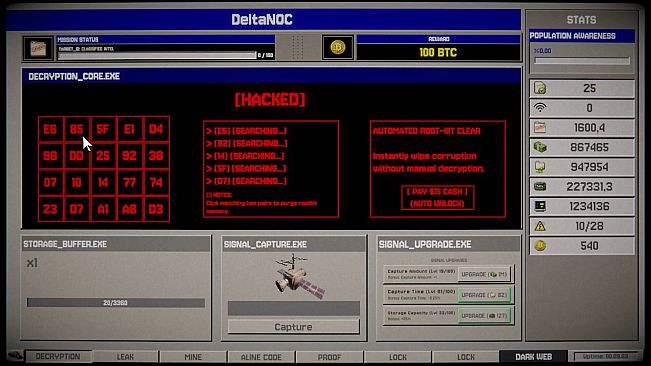This screenshot has width=651, height=366.
Task: Upgrade Storage Capacity
Action: (484, 316)
